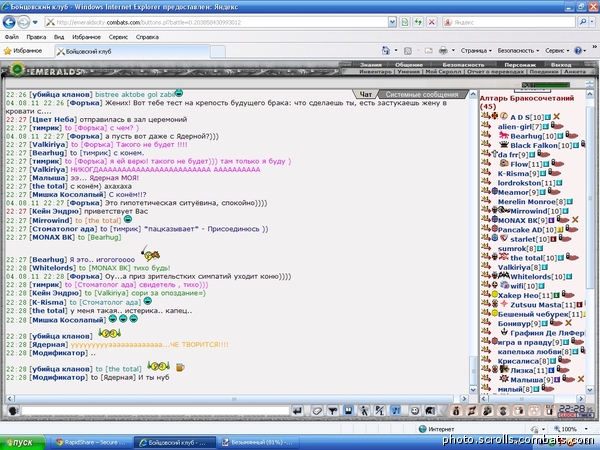Screen dimensions: 600x450
Task: Click player name Merelin Monroe in list
Action: 527,202
